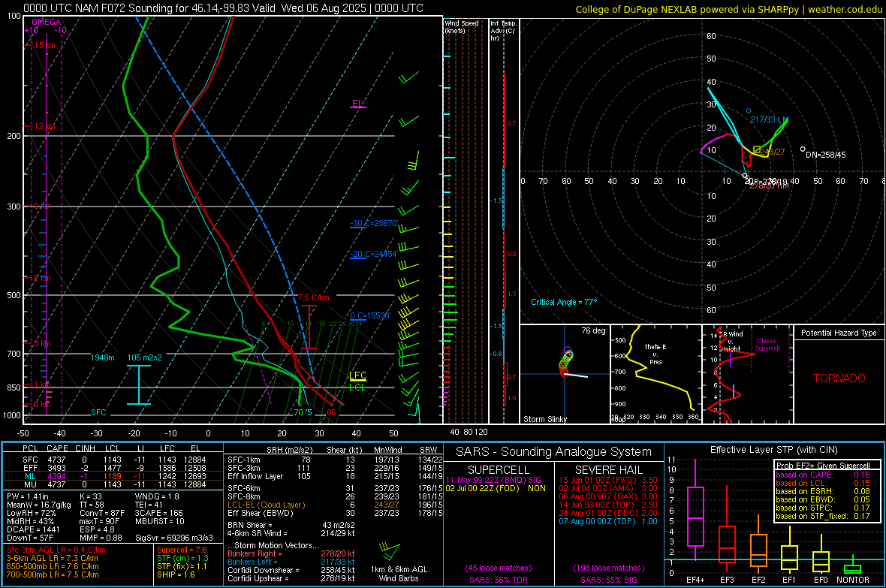Click the 'DCAPE = 1441' value
Viewport: 886px width, 588px height.
point(33,529)
